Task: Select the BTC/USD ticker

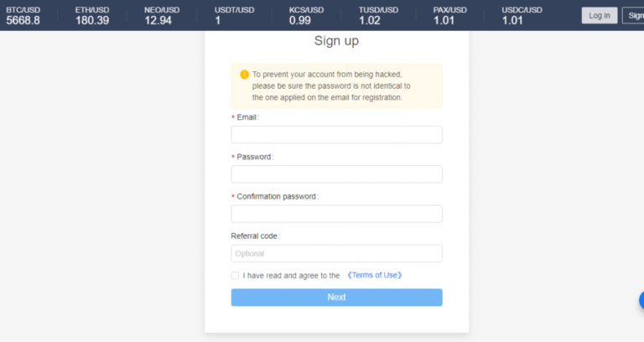Action: pyautogui.click(x=23, y=16)
